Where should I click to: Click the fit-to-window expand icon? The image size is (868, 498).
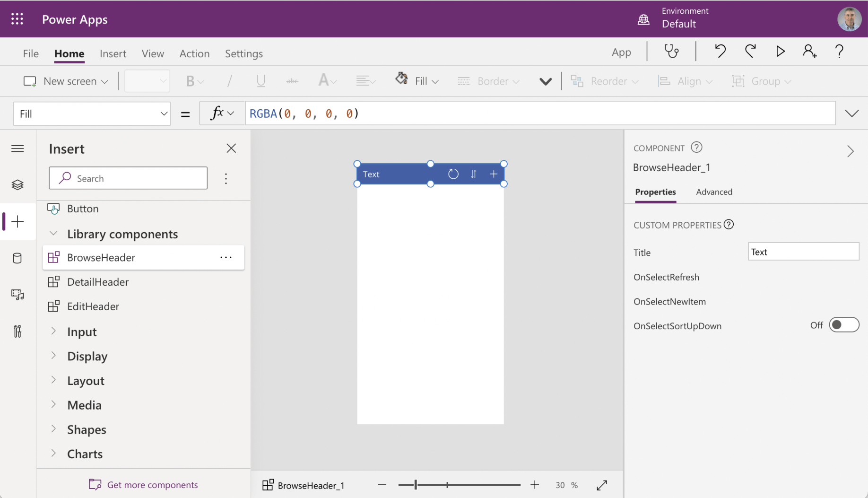602,485
